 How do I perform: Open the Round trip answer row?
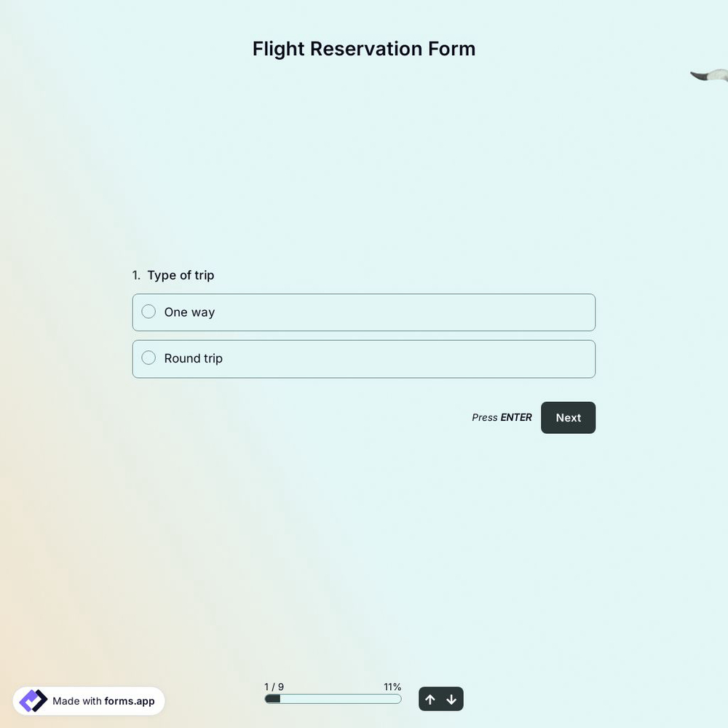pyautogui.click(x=364, y=358)
